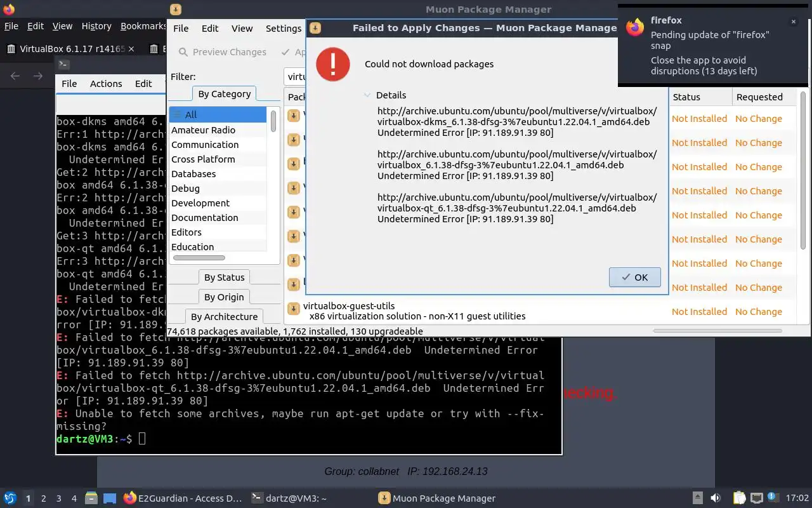Select the All category in Muon

coord(218,115)
